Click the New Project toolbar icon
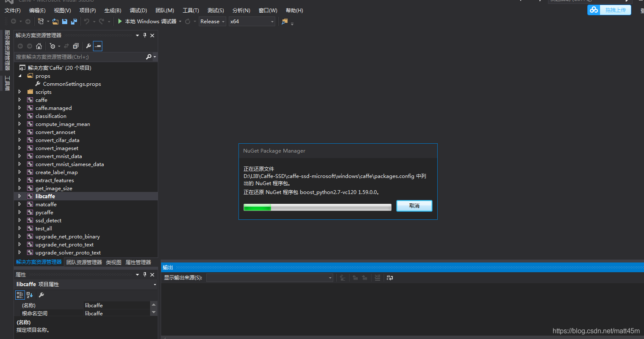This screenshot has width=644, height=339. 41,21
